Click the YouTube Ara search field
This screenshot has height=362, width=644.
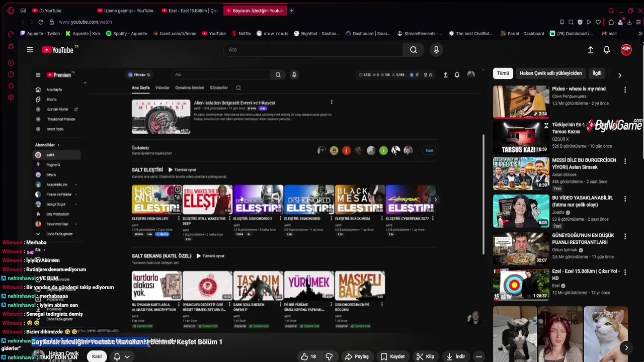[x=313, y=50]
